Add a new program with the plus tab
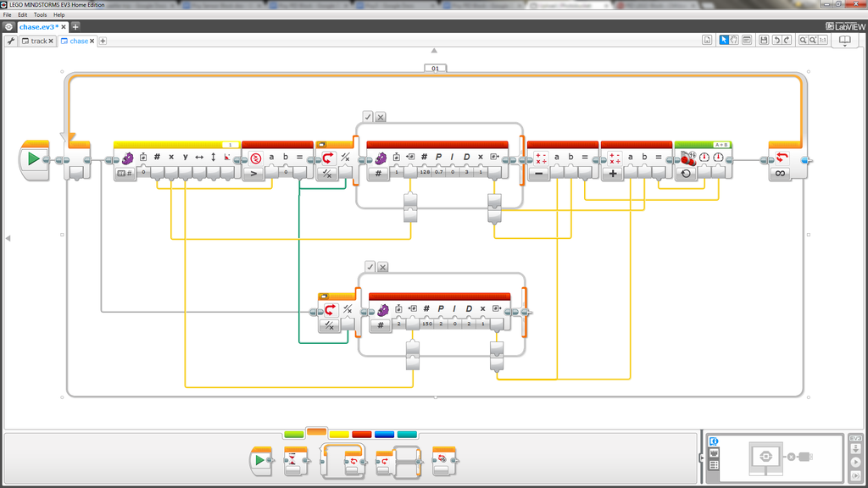Image resolution: width=868 pixels, height=488 pixels. [103, 41]
